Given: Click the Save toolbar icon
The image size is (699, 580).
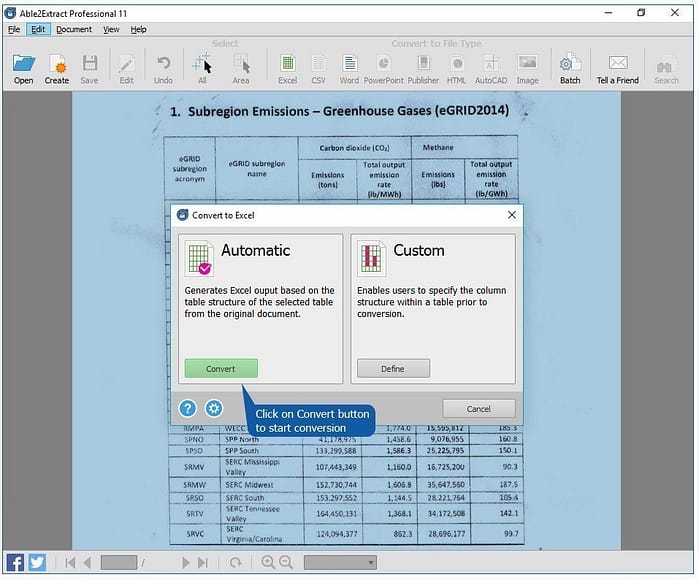Looking at the screenshot, I should click(x=89, y=69).
